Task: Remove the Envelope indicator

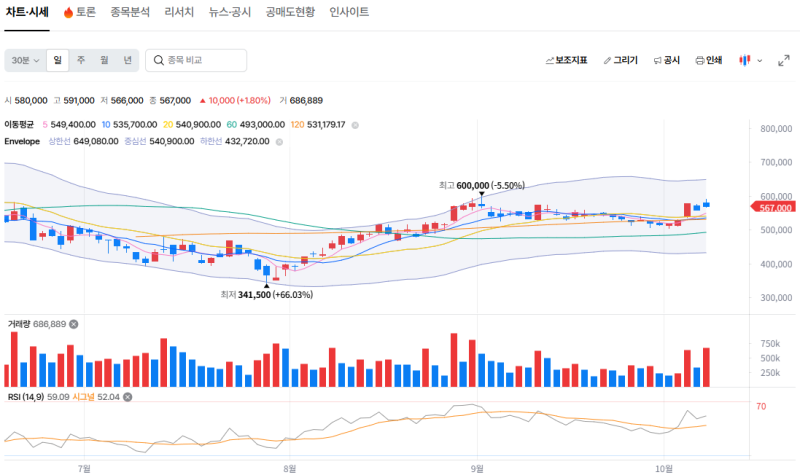Action: tap(279, 142)
